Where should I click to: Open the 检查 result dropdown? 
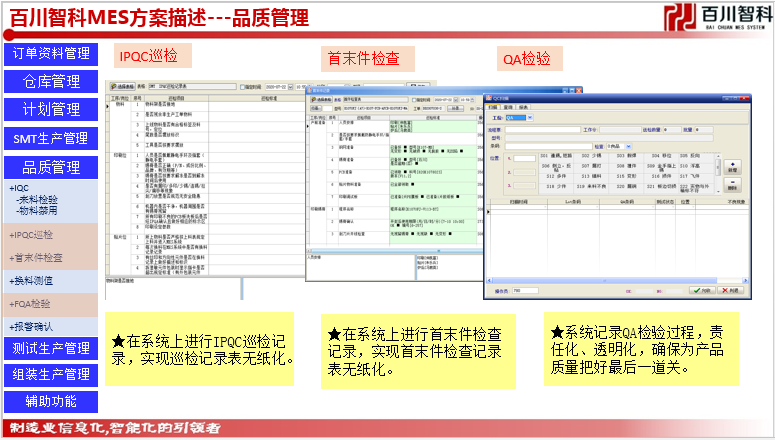(629, 146)
